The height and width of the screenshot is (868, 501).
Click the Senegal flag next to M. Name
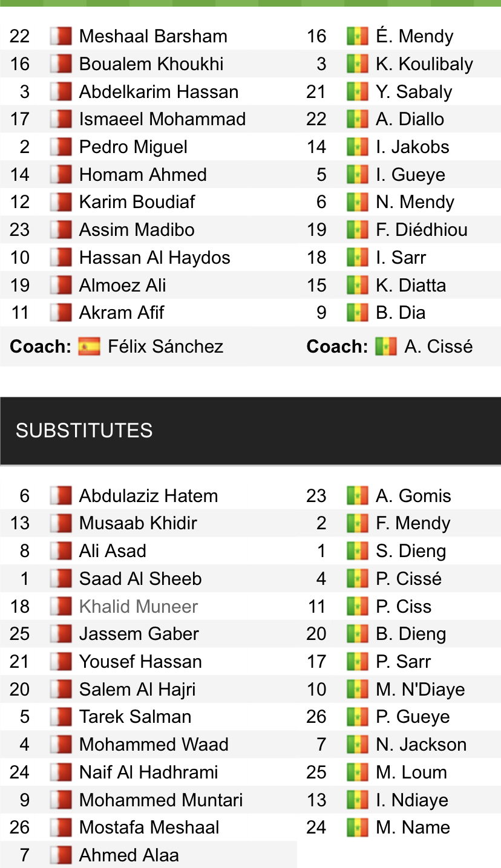pyautogui.click(x=358, y=827)
